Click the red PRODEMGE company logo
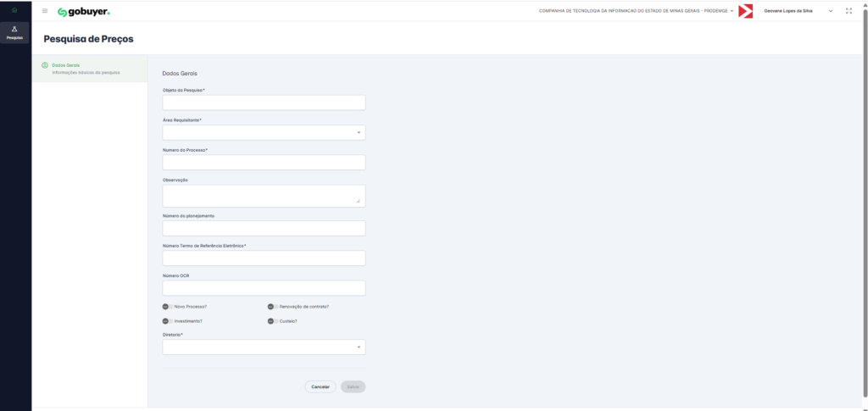The height and width of the screenshot is (411, 868). click(746, 11)
